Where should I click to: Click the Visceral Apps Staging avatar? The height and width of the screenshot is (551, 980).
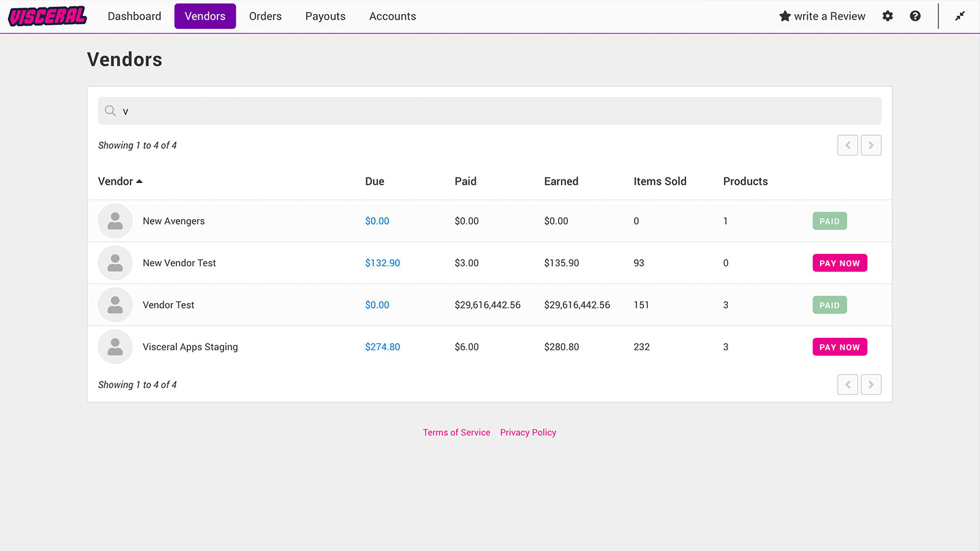coord(115,347)
